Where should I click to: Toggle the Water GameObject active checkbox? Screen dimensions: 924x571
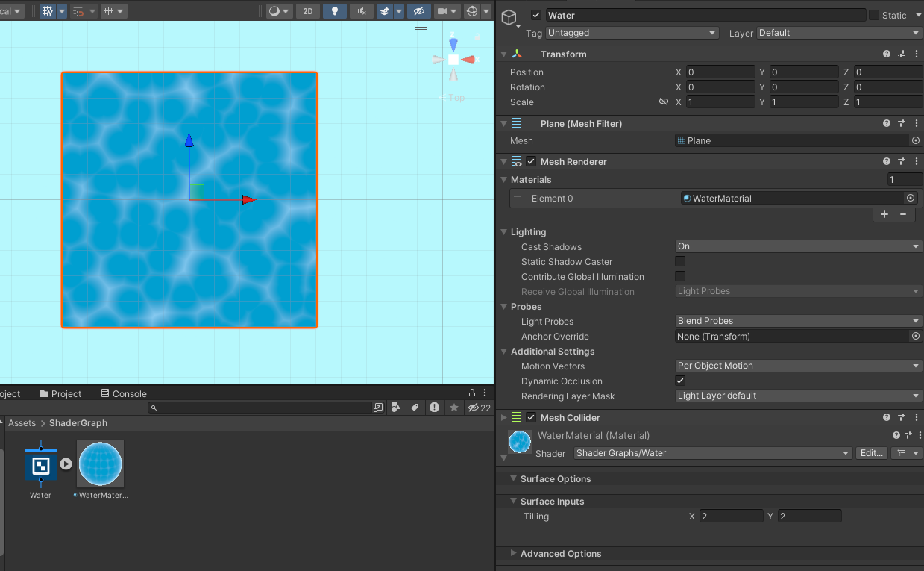coord(535,14)
